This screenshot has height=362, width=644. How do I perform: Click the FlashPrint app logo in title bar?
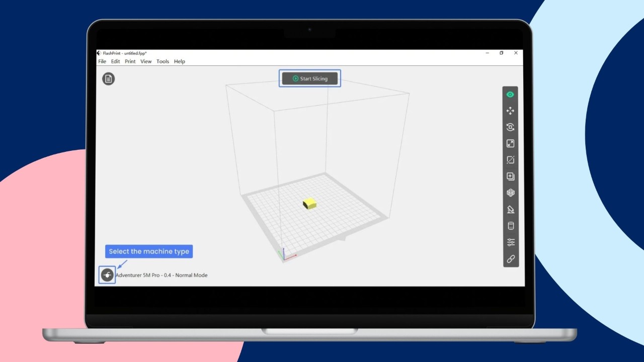point(99,53)
